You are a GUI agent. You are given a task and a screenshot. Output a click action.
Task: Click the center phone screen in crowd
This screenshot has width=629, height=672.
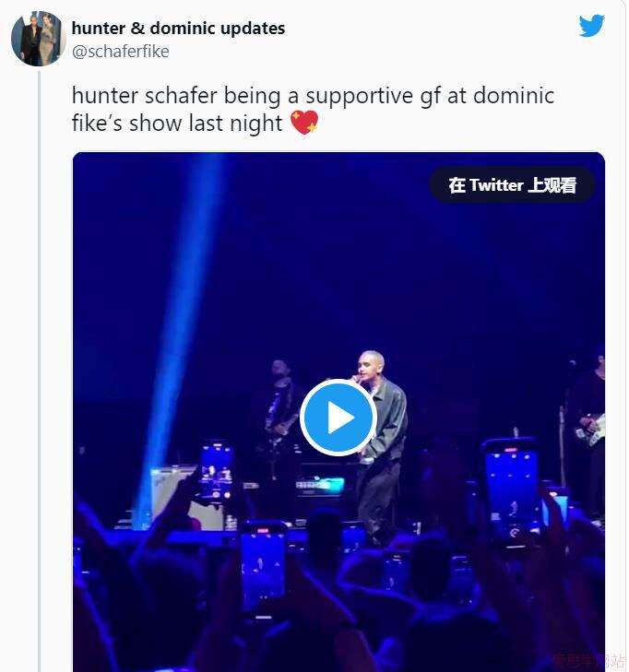point(264,564)
